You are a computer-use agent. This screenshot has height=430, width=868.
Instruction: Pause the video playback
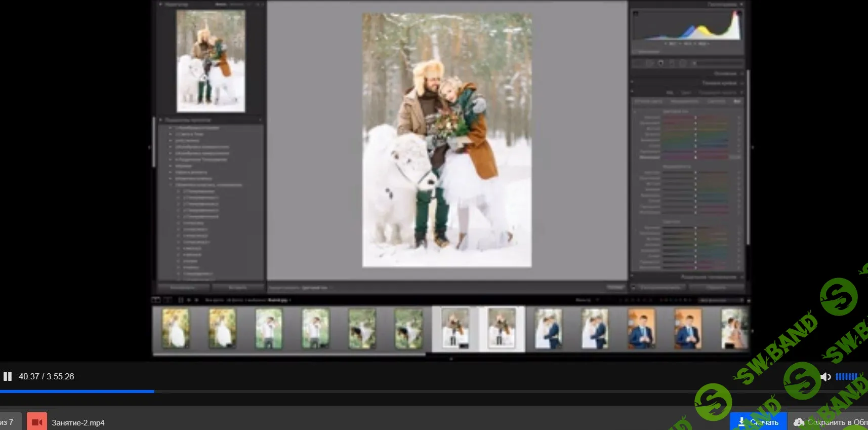click(x=8, y=376)
